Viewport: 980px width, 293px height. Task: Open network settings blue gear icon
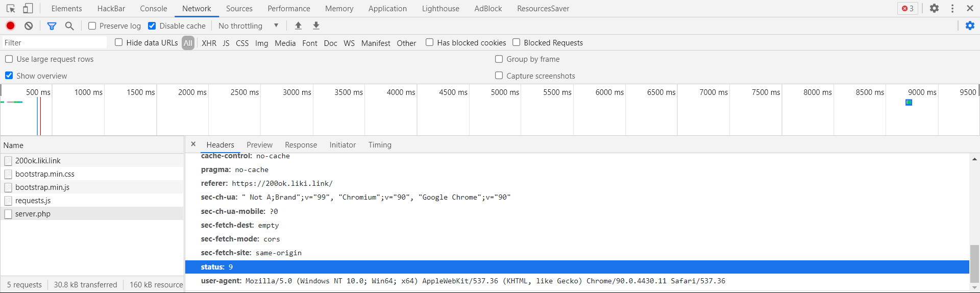click(x=970, y=26)
